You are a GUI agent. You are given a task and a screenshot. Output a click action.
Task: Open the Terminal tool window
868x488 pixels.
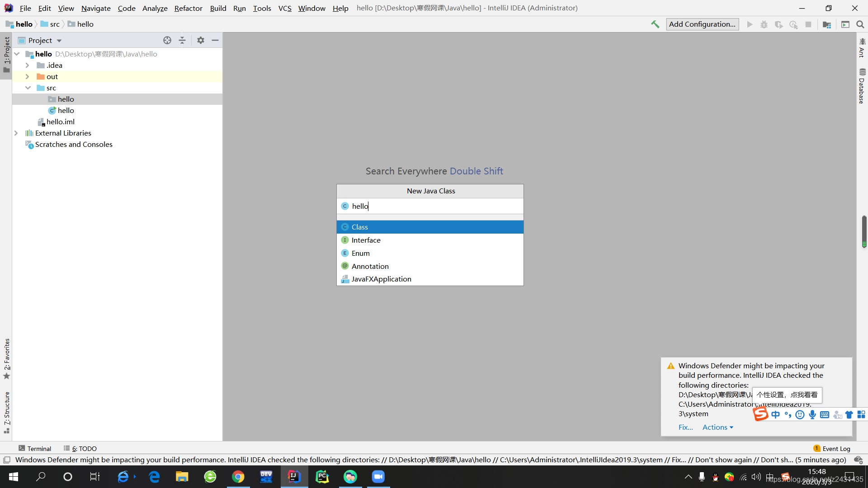click(35, 448)
